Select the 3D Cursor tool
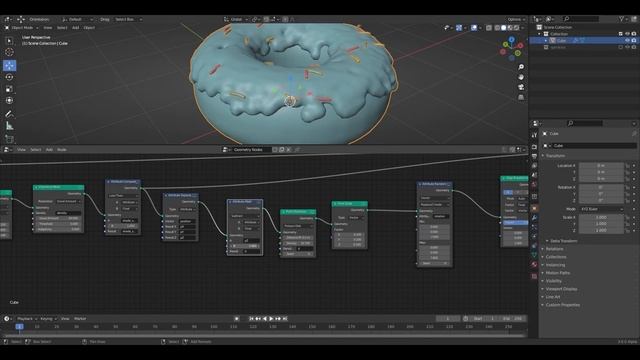This screenshot has width=640, height=360. pyautogui.click(x=9, y=52)
